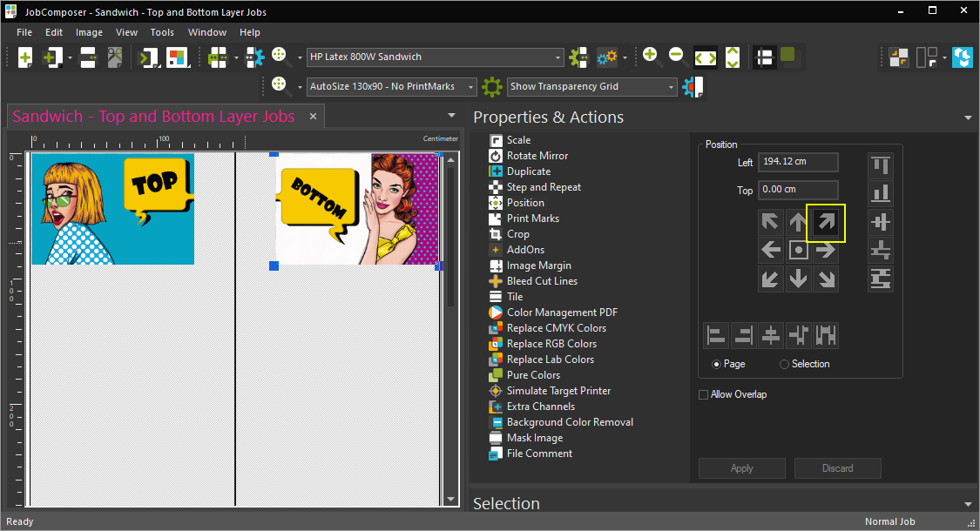Click the align top edges icon
Viewport: 980px width, 531px height.
881,165
